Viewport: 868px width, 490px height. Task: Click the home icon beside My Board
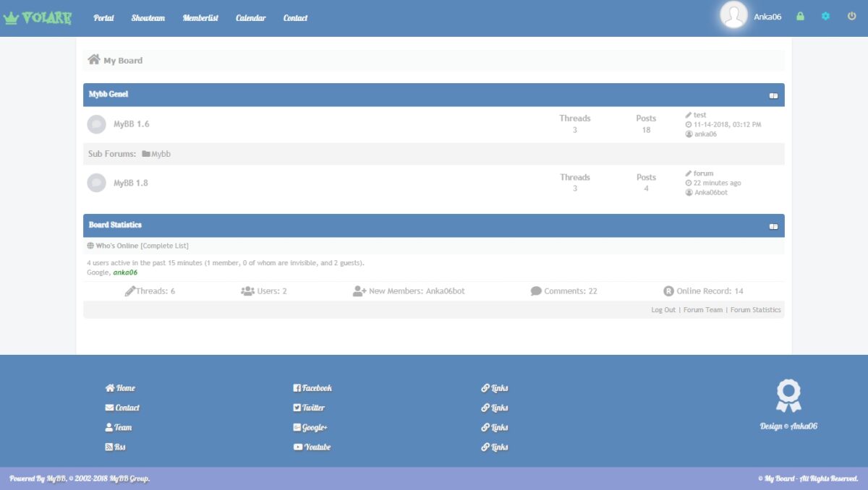[x=94, y=61]
